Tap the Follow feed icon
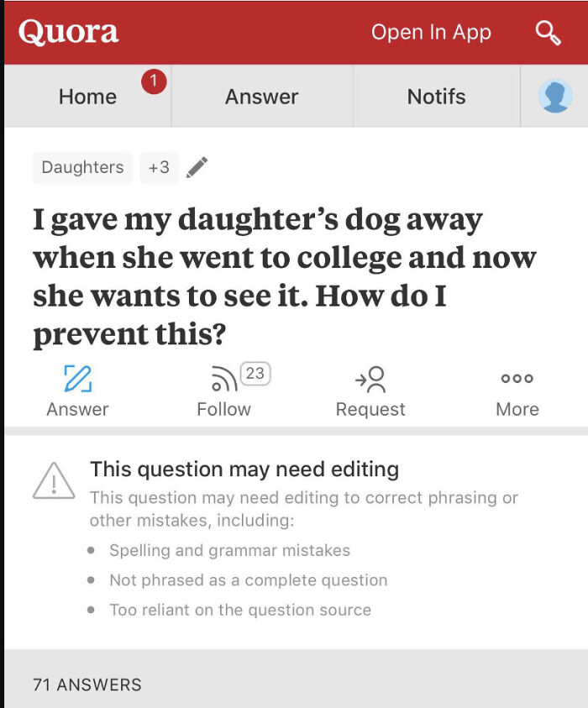The image size is (588, 708). [224, 379]
